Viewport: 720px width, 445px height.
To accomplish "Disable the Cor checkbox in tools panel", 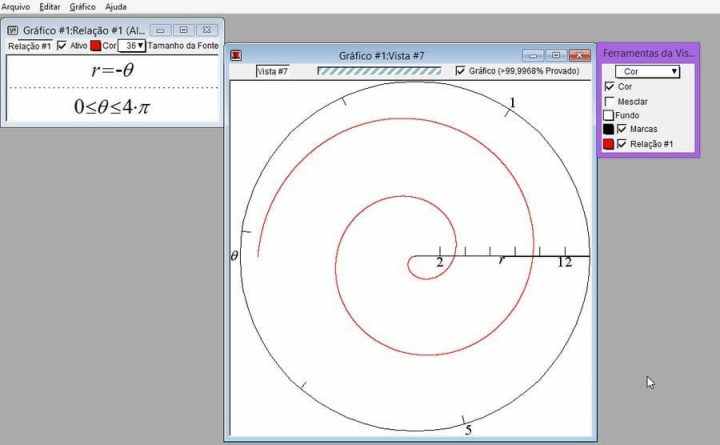I will pos(609,87).
